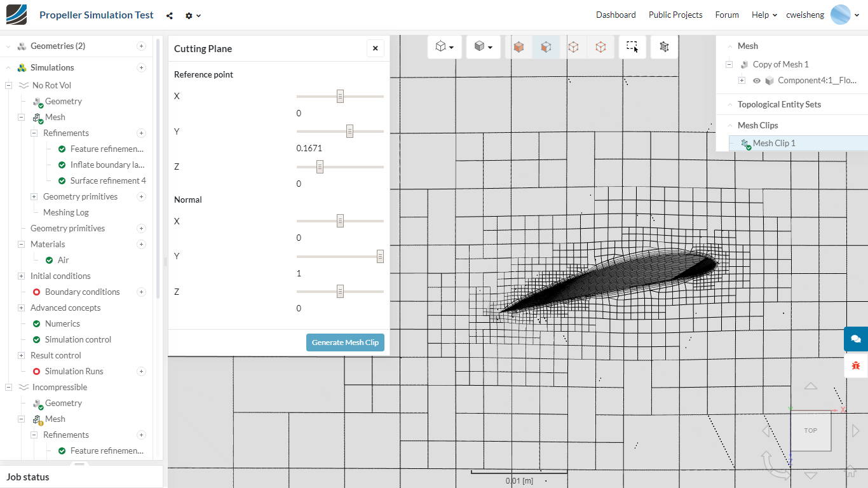Click the Propeller Simulation Test project title
The width and height of the screenshot is (868, 488).
point(97,15)
